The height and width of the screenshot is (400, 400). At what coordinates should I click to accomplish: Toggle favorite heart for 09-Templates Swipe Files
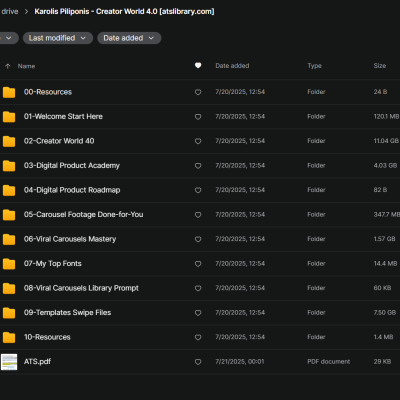[x=198, y=313]
